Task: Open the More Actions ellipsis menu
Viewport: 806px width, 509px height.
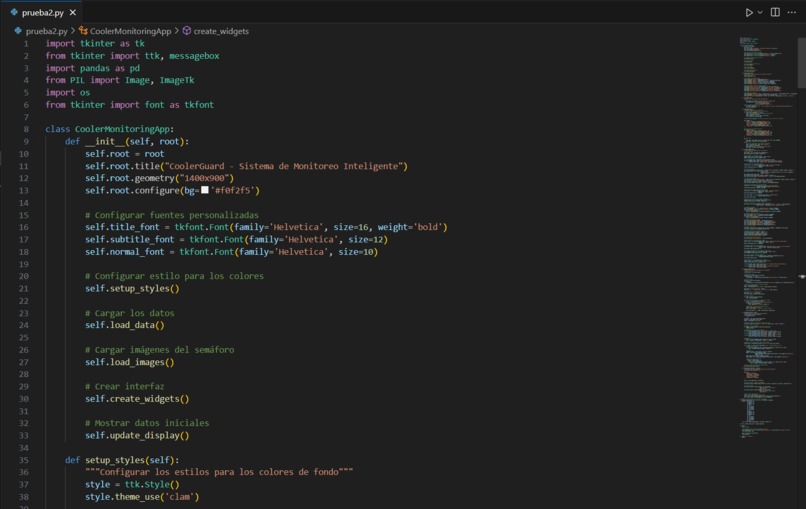Action: (x=792, y=12)
